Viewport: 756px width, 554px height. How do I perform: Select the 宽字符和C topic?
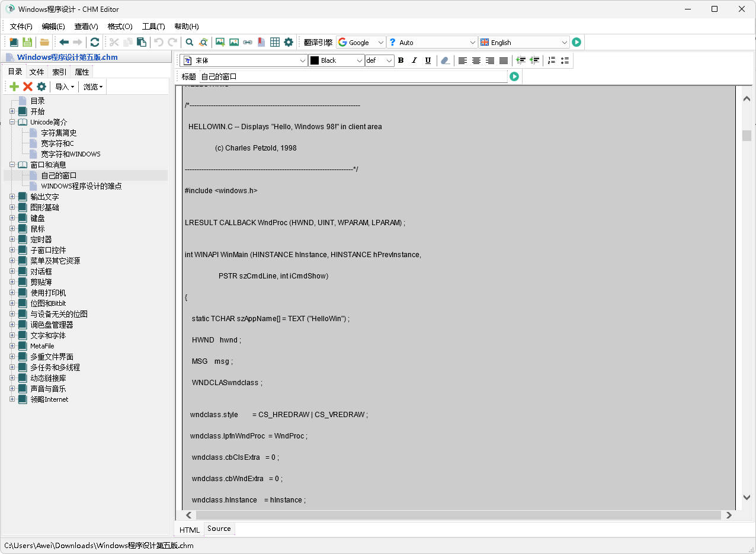(x=57, y=143)
